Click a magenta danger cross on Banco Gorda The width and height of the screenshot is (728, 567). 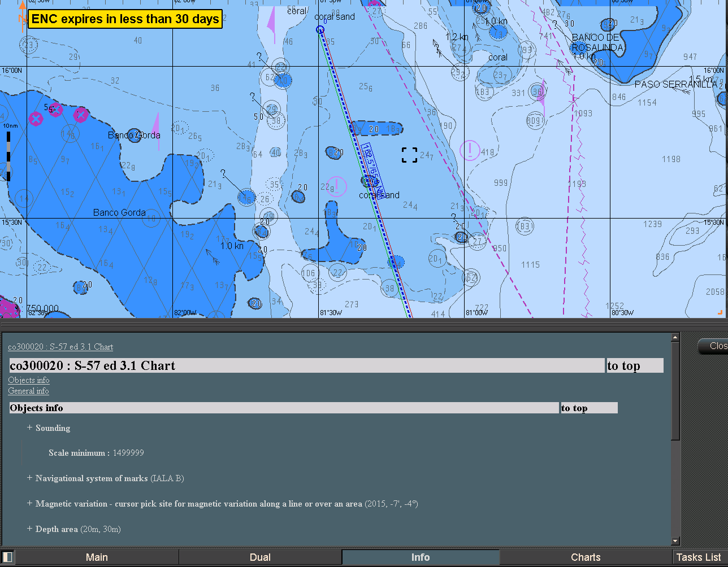point(35,119)
